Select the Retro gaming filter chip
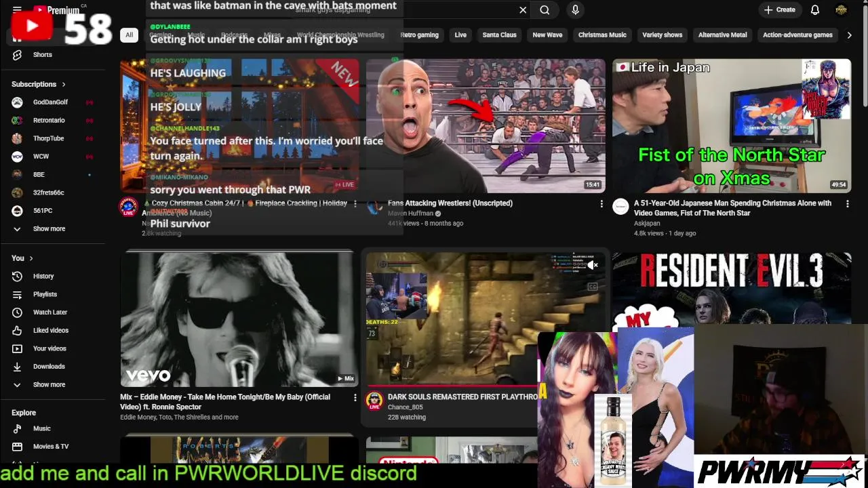868x488 pixels. (419, 35)
